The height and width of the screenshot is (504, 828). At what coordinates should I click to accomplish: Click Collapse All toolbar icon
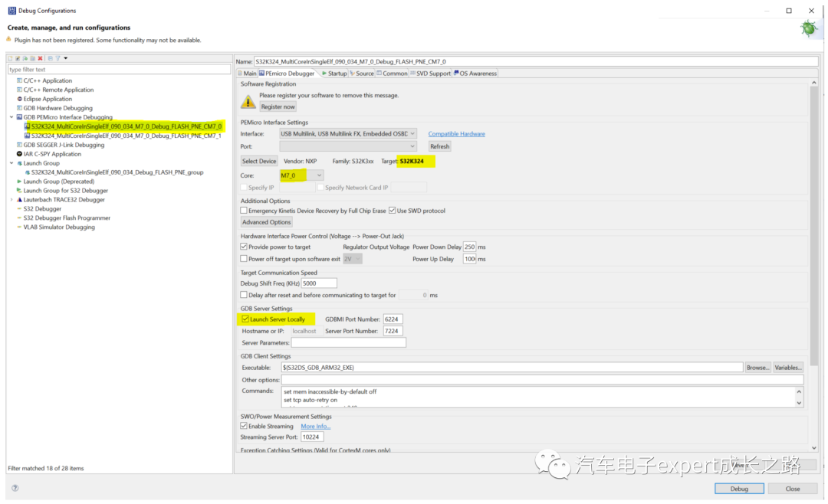coord(50,58)
